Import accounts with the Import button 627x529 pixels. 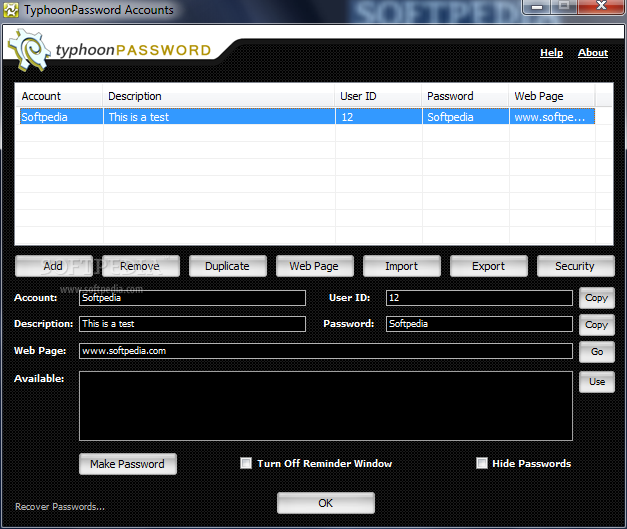tap(401, 266)
